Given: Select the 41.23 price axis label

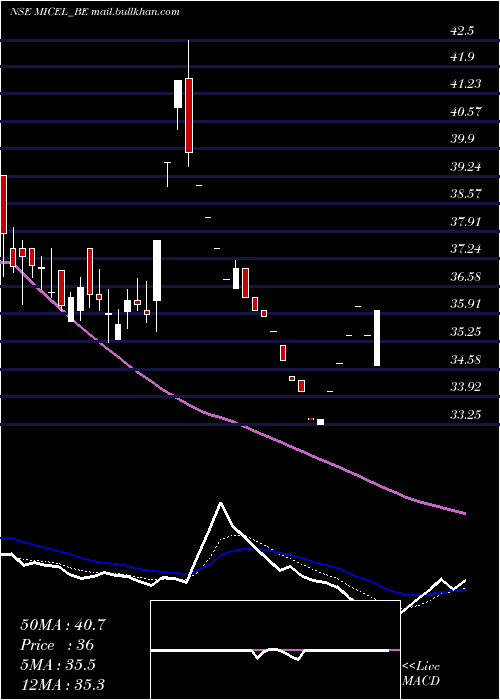Looking at the screenshot, I should coord(466,84).
